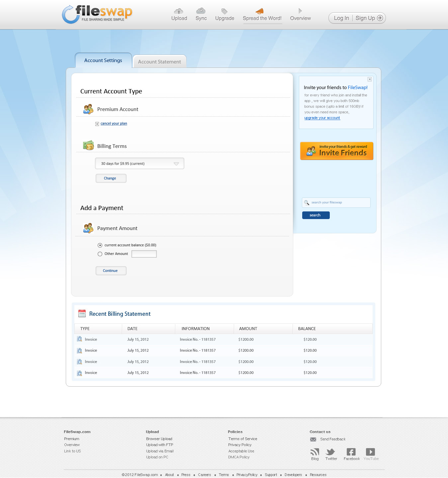Image resolution: width=448 pixels, height=478 pixels.
Task: Click the Upload cloud icon
Action: pyautogui.click(x=179, y=11)
